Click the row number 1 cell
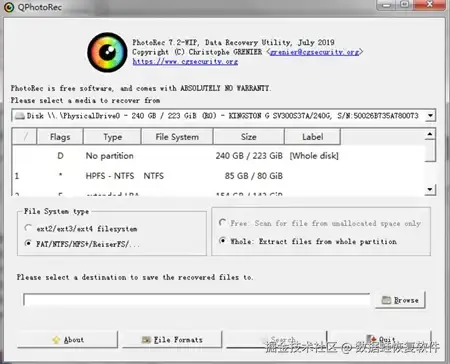 (x=17, y=176)
